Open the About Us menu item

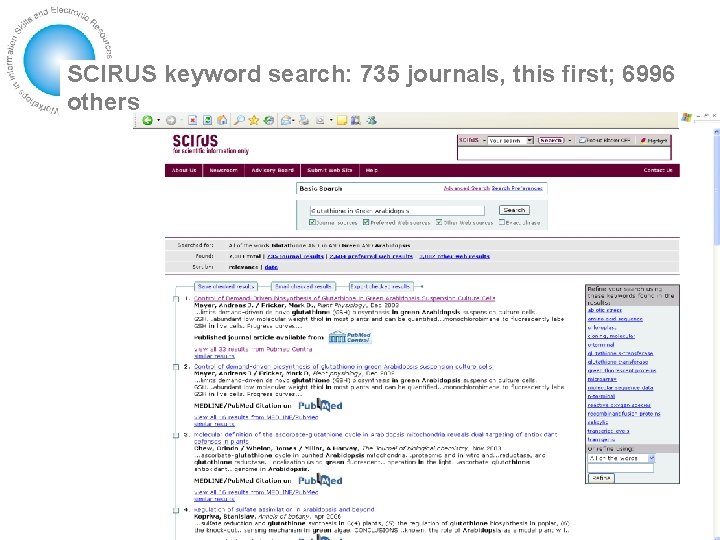coord(184,170)
